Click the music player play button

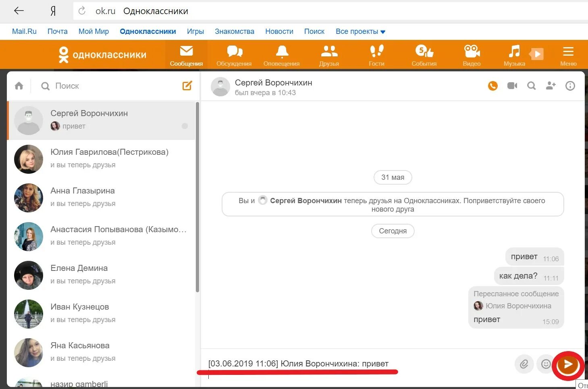tap(537, 54)
